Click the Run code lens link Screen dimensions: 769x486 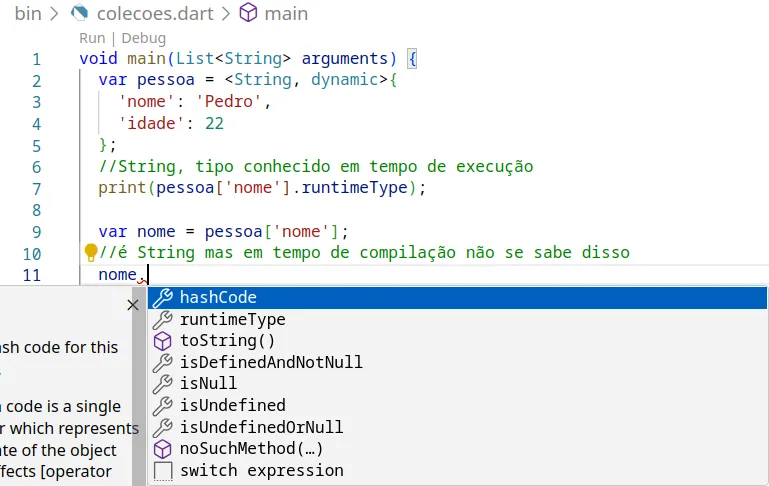pos(92,38)
